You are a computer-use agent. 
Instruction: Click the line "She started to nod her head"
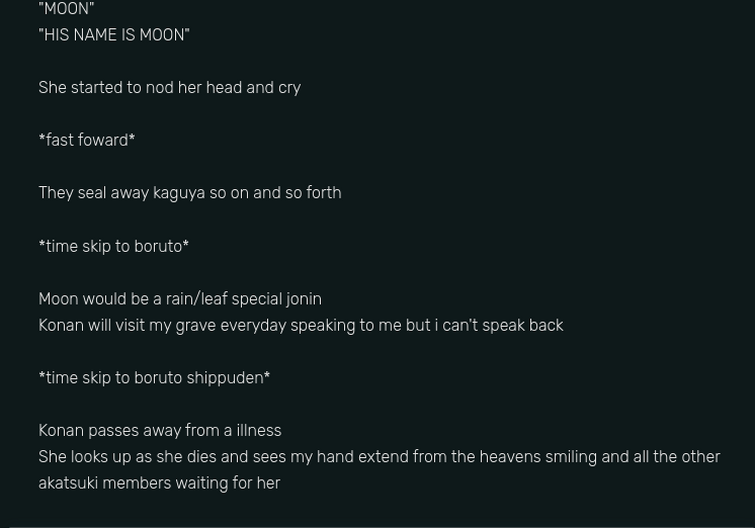(169, 88)
